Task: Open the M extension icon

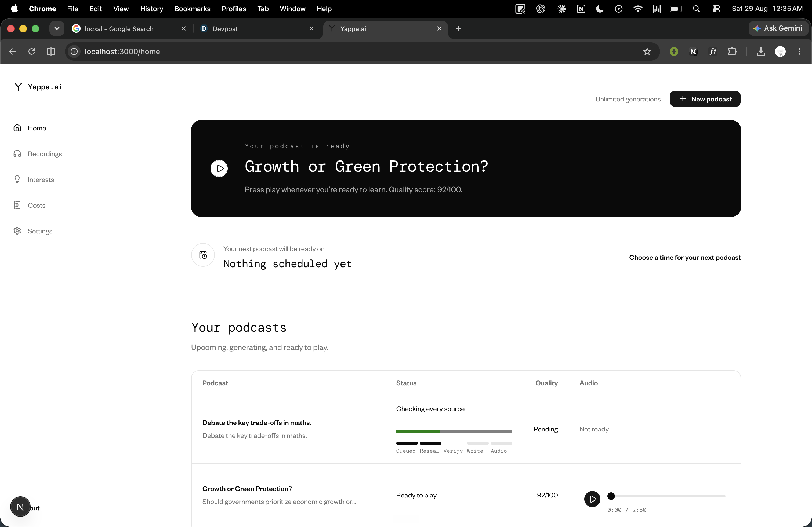Action: [693, 52]
